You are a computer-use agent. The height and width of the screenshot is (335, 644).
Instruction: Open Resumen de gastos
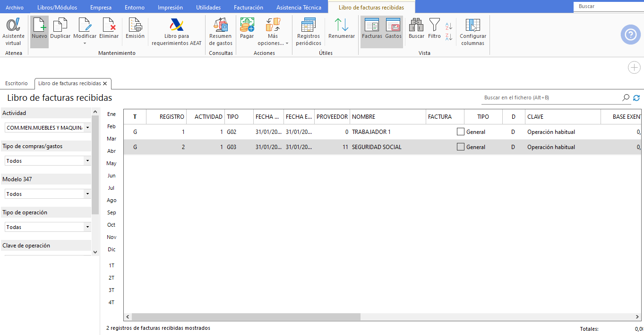click(221, 31)
